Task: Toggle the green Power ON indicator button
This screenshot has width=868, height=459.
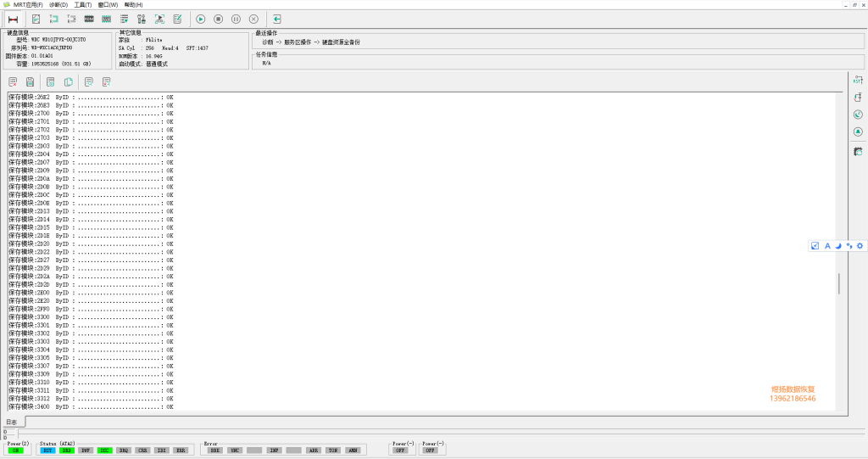Action: pyautogui.click(x=15, y=451)
